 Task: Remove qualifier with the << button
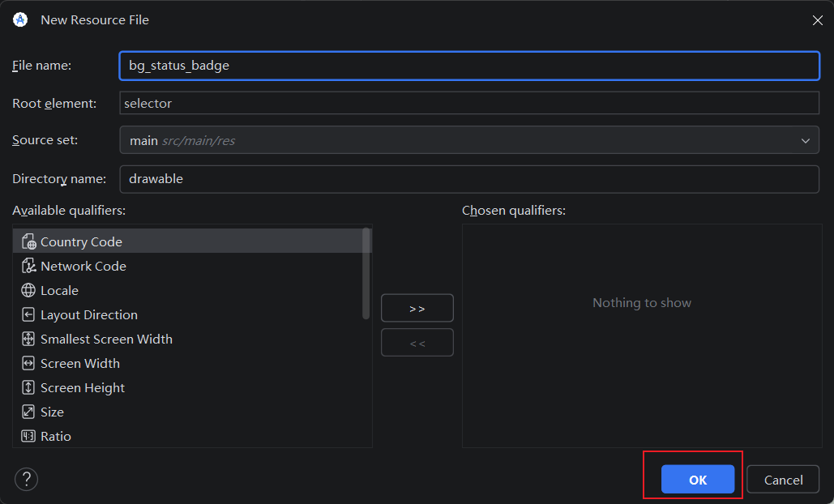pyautogui.click(x=417, y=343)
